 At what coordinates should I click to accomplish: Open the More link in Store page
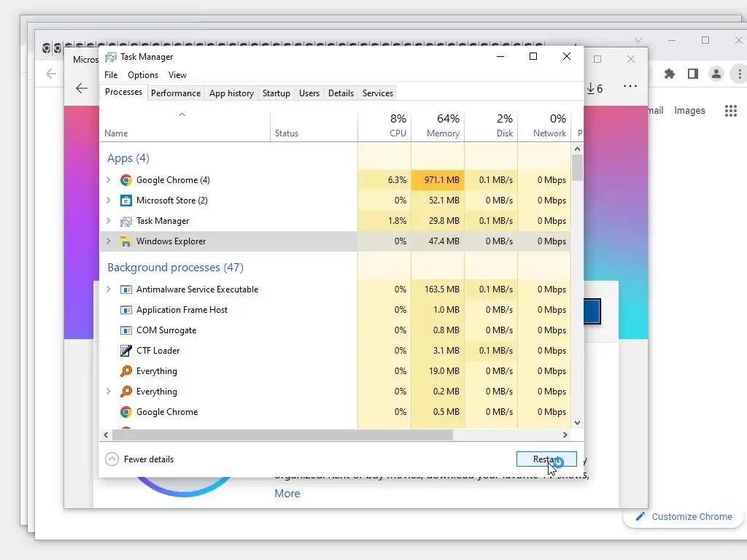[x=287, y=494]
